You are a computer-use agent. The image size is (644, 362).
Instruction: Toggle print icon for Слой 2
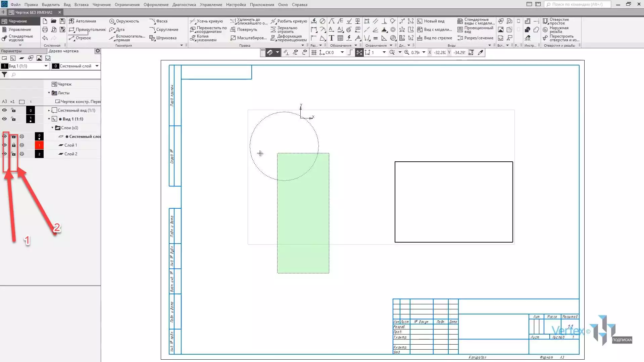tap(22, 154)
